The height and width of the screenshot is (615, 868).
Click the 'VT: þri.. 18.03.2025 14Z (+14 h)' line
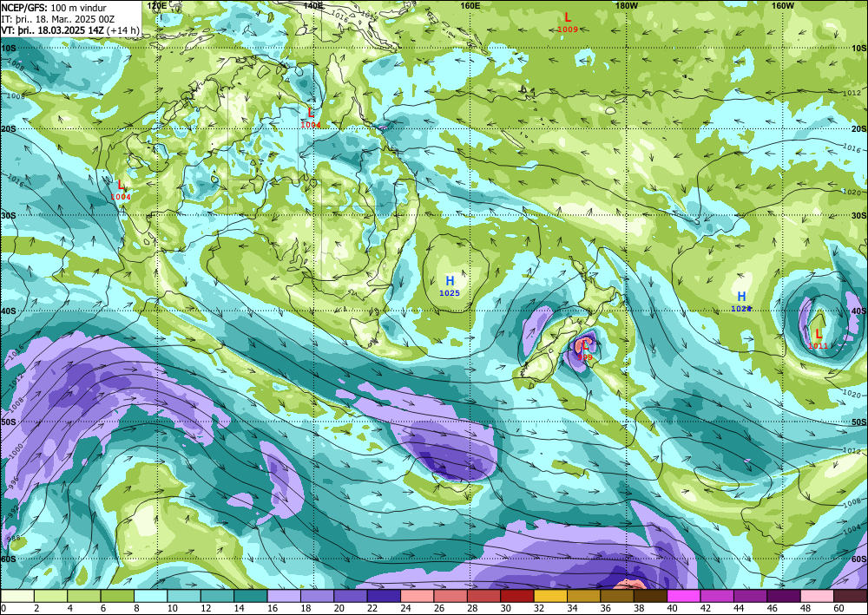70,30
